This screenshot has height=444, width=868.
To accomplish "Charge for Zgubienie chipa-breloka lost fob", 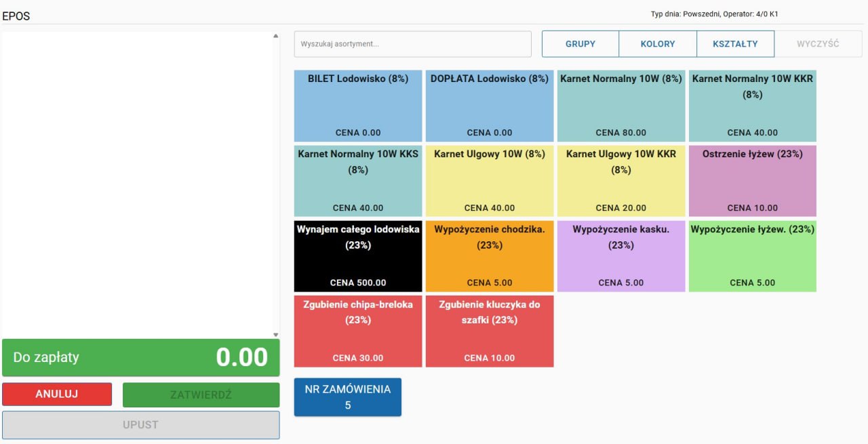I will point(357,331).
